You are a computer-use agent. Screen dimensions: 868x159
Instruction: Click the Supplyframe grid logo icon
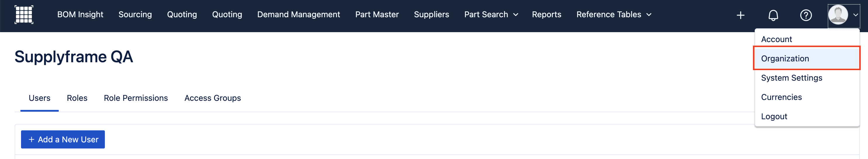click(x=24, y=15)
